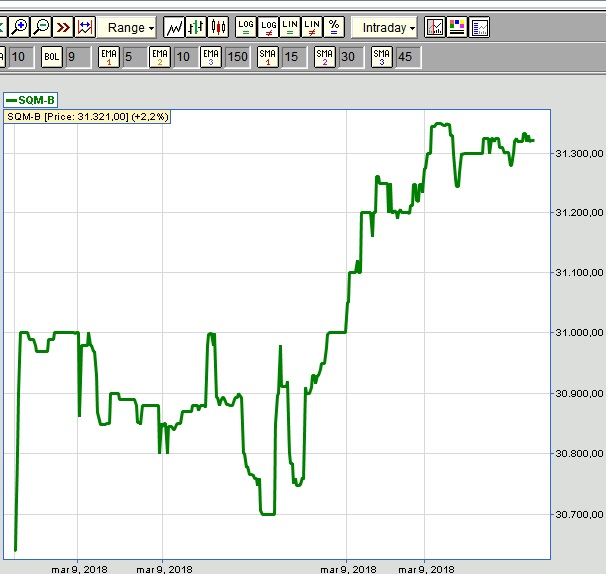
Task: Toggle the EMA 2 indicator button
Action: [x=160, y=57]
